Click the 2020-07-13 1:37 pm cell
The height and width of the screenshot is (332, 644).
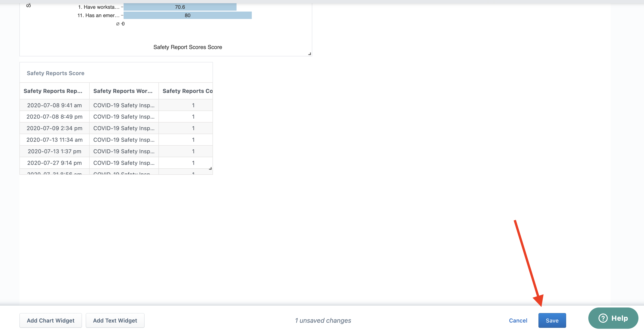[x=54, y=151]
